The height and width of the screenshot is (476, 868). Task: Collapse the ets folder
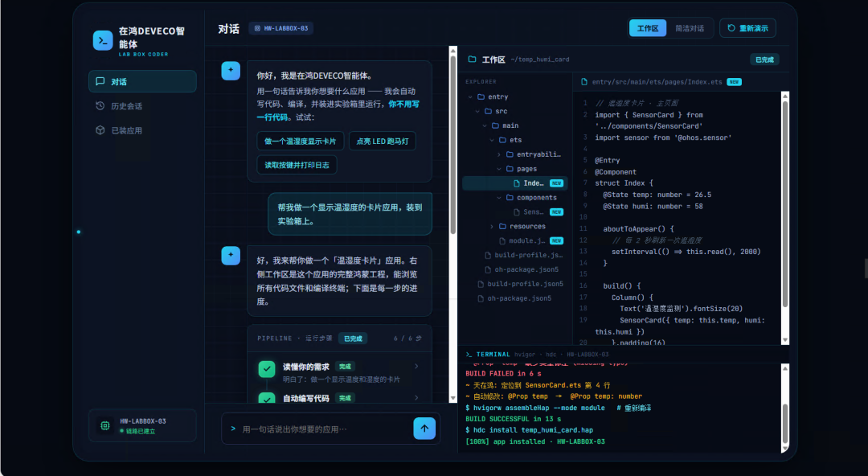point(492,140)
